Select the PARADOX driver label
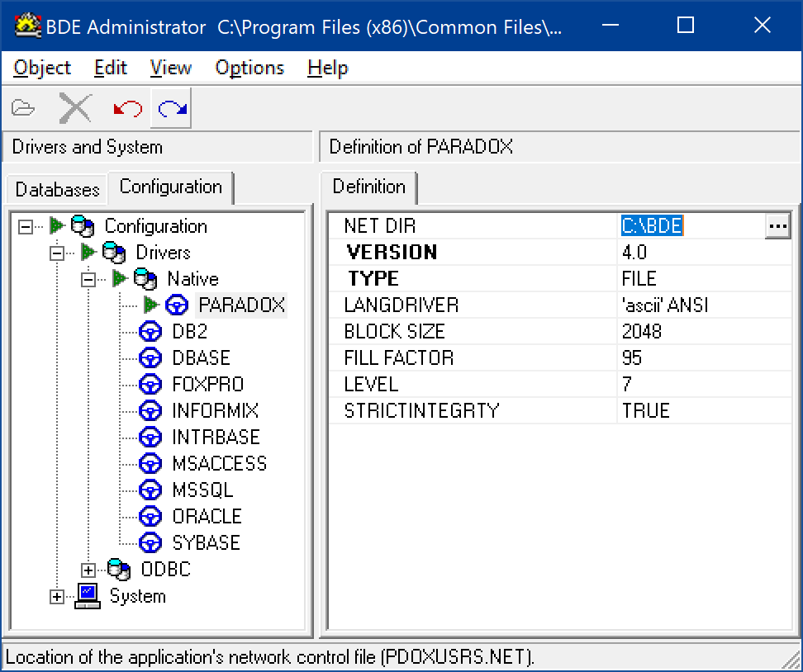The width and height of the screenshot is (803, 672). coord(241,305)
